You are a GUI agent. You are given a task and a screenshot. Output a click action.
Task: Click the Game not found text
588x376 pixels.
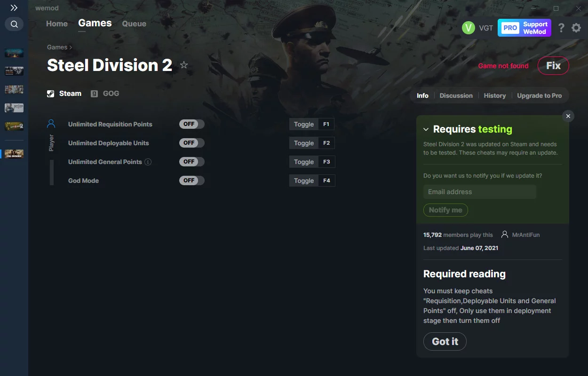503,66
